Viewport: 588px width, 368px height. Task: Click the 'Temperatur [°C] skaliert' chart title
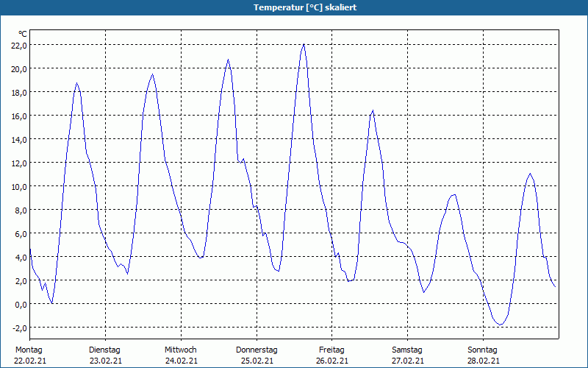(305, 7)
